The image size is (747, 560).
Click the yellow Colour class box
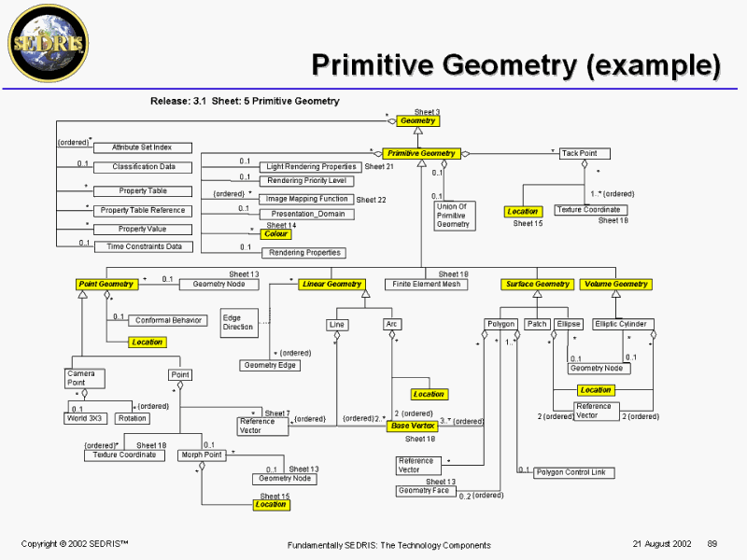[275, 234]
